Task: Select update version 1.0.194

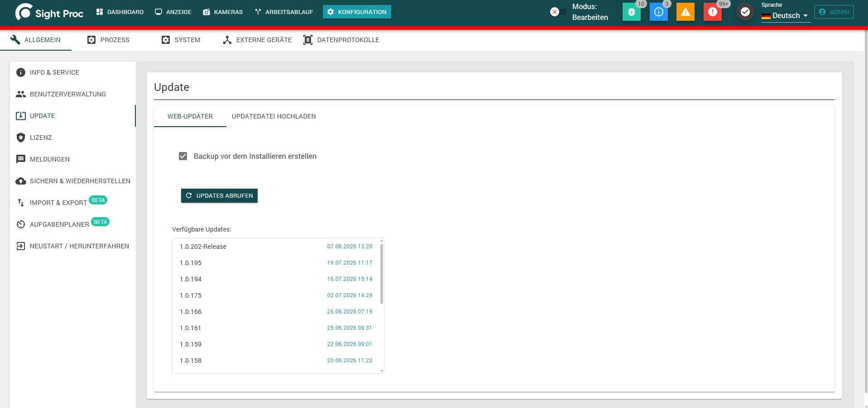Action: [x=276, y=279]
